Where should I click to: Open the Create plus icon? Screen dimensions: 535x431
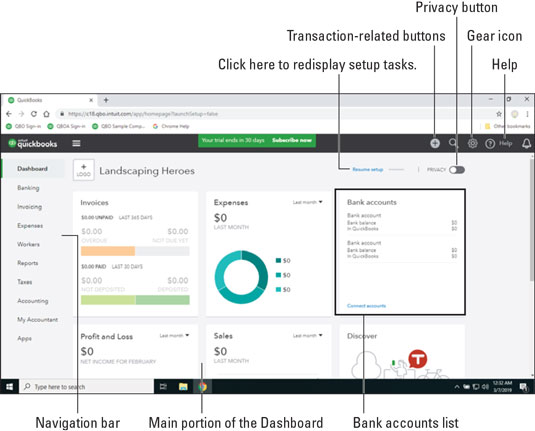click(435, 143)
